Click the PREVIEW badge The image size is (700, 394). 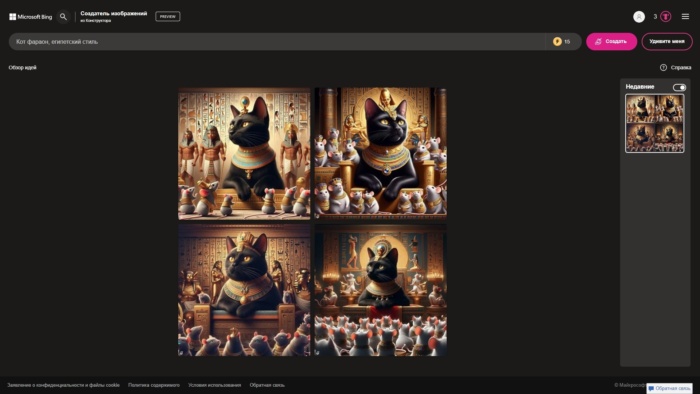pyautogui.click(x=168, y=17)
